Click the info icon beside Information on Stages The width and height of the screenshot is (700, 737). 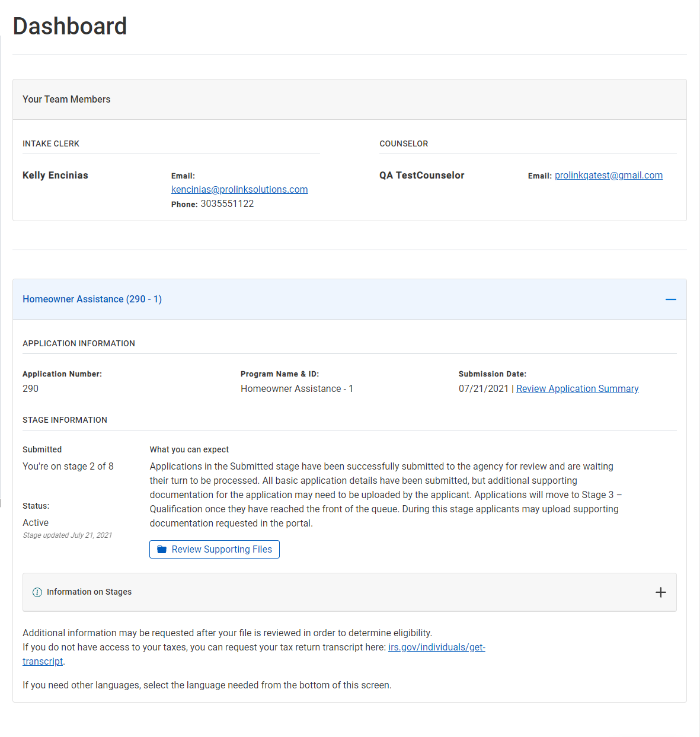tap(37, 592)
